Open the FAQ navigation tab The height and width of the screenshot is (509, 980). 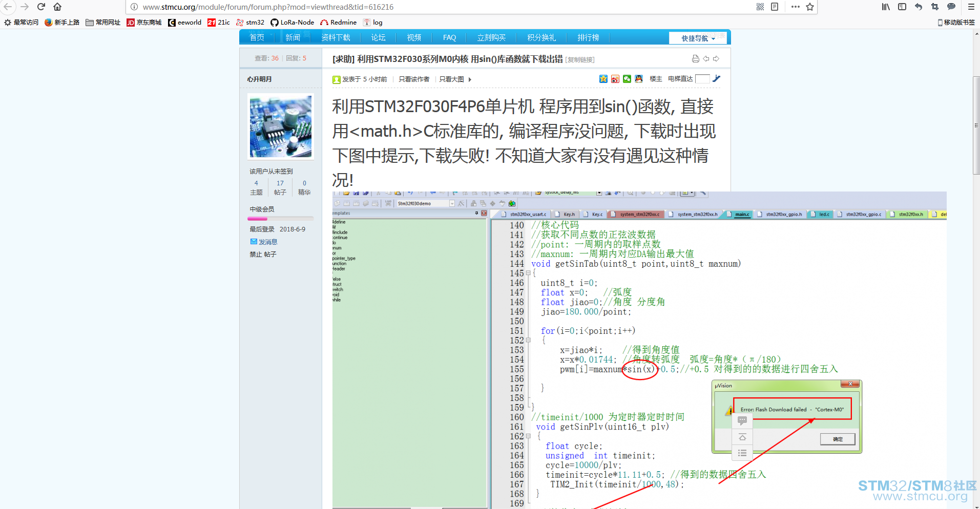tap(449, 37)
